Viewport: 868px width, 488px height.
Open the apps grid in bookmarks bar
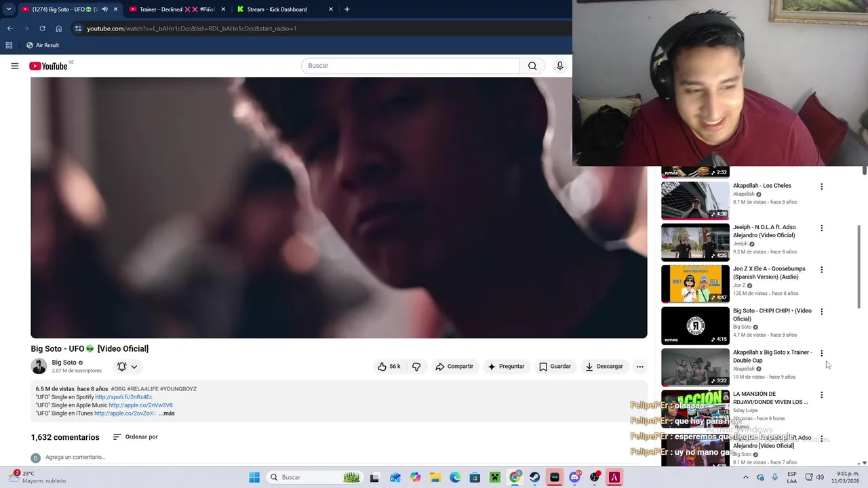[9, 45]
